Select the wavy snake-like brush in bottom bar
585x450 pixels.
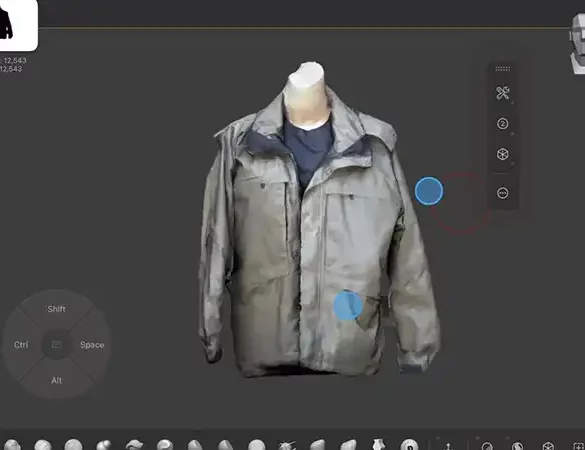click(134, 445)
